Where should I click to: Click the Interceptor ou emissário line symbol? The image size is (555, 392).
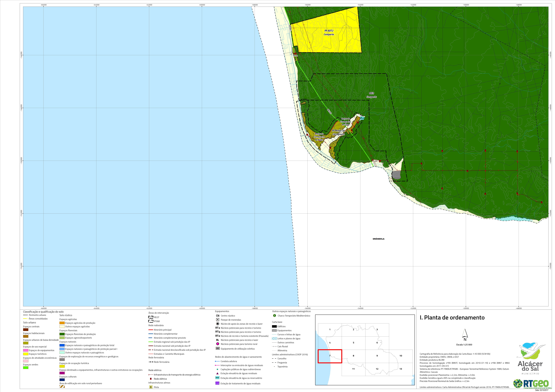(x=217, y=365)
